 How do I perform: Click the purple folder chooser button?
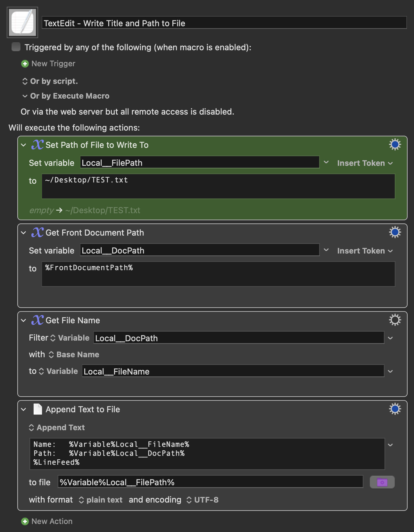point(382,482)
